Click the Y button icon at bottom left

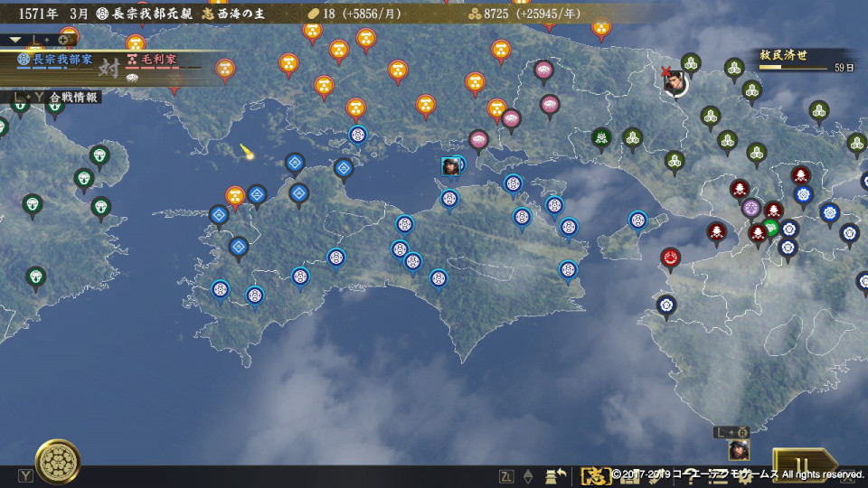25,476
